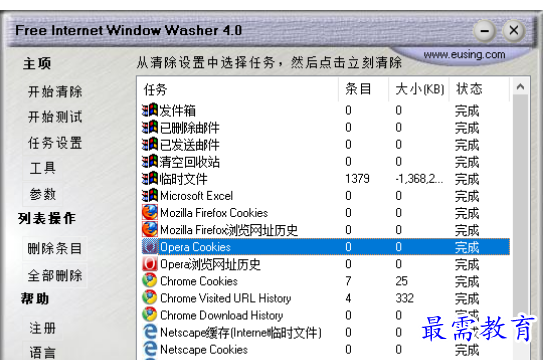Select the Netscape缓存(Internet临时文件) text
Viewport: 543px width, 360px height.
click(x=241, y=332)
